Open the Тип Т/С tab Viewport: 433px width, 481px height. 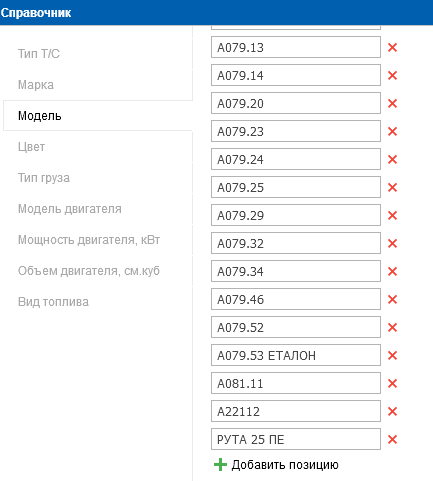pyautogui.click(x=39, y=54)
